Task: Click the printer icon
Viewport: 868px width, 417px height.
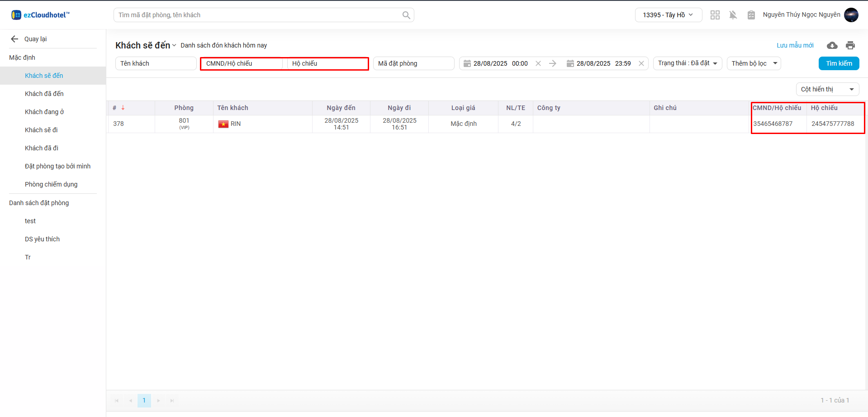Action: pyautogui.click(x=850, y=45)
